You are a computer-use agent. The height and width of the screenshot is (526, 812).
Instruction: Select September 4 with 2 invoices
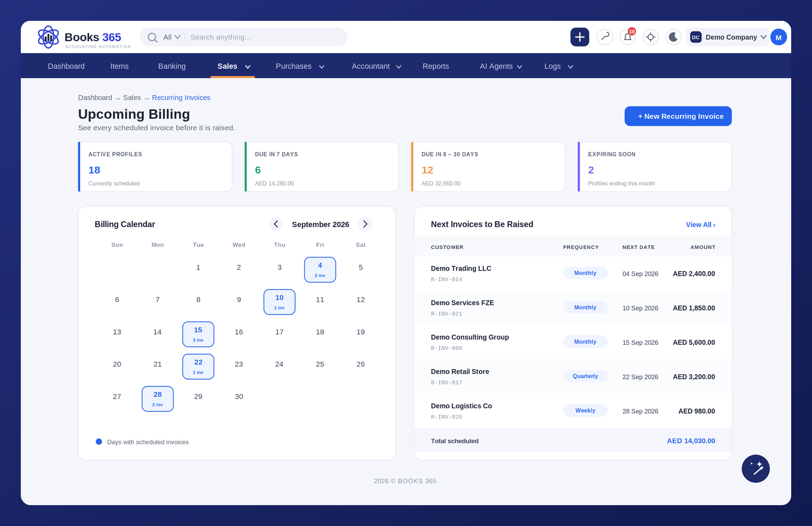click(320, 270)
